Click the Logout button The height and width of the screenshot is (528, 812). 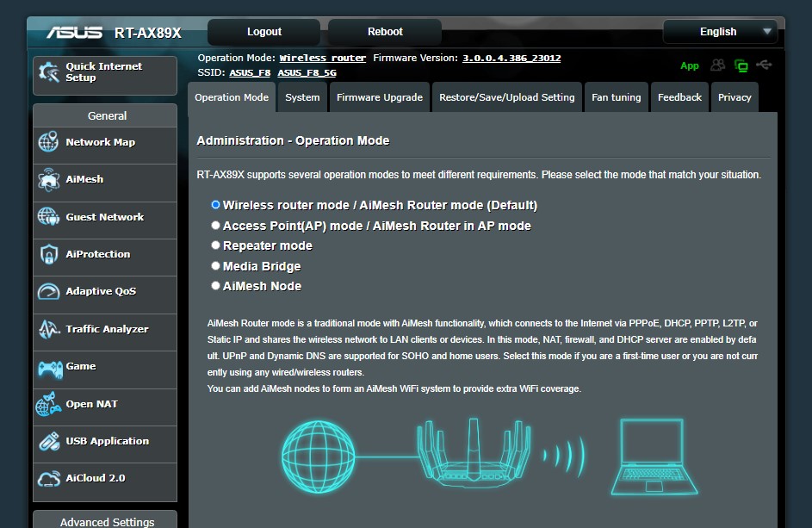coord(264,32)
